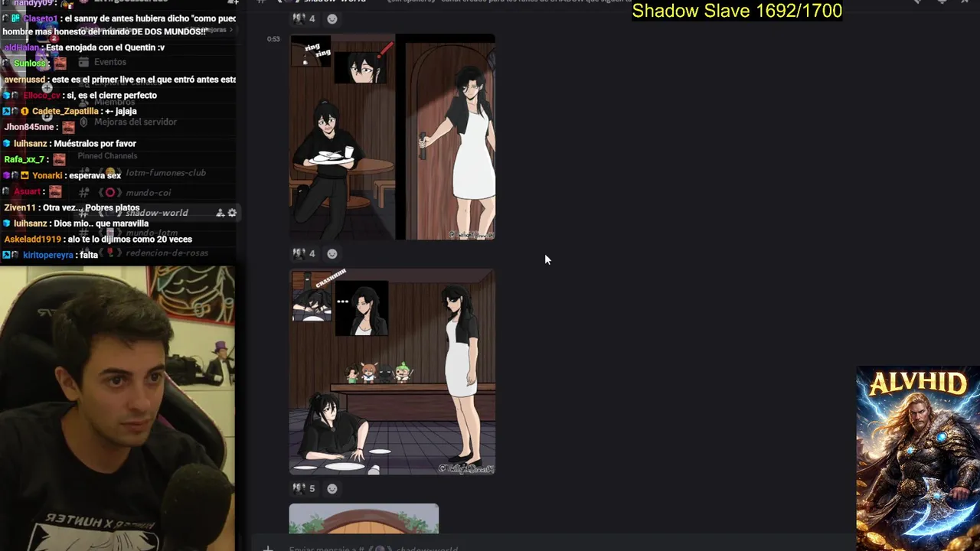Click username Ziven11 in stream chat
Image resolution: width=980 pixels, height=551 pixels.
point(20,207)
